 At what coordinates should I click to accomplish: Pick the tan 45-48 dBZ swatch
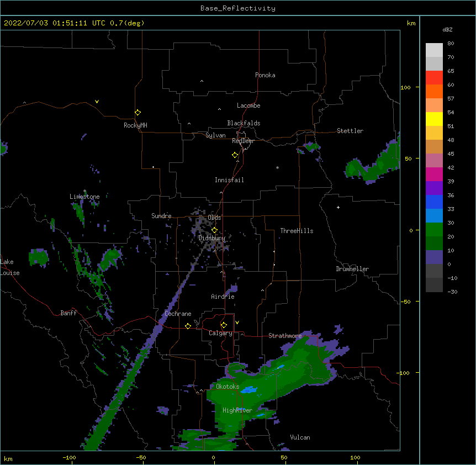(x=434, y=146)
